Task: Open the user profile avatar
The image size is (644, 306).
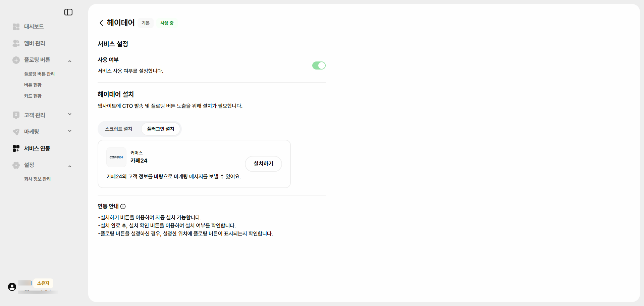Action: tap(12, 287)
